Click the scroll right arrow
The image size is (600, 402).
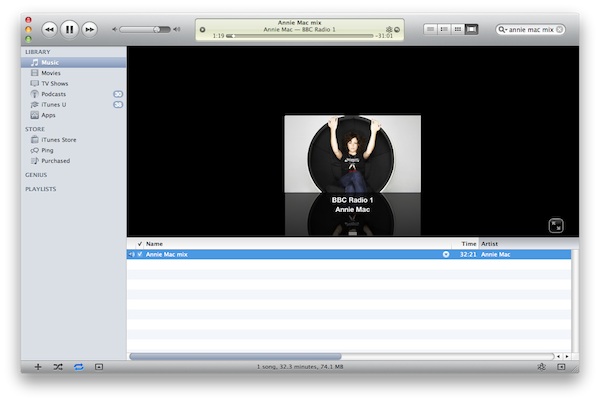[x=567, y=356]
